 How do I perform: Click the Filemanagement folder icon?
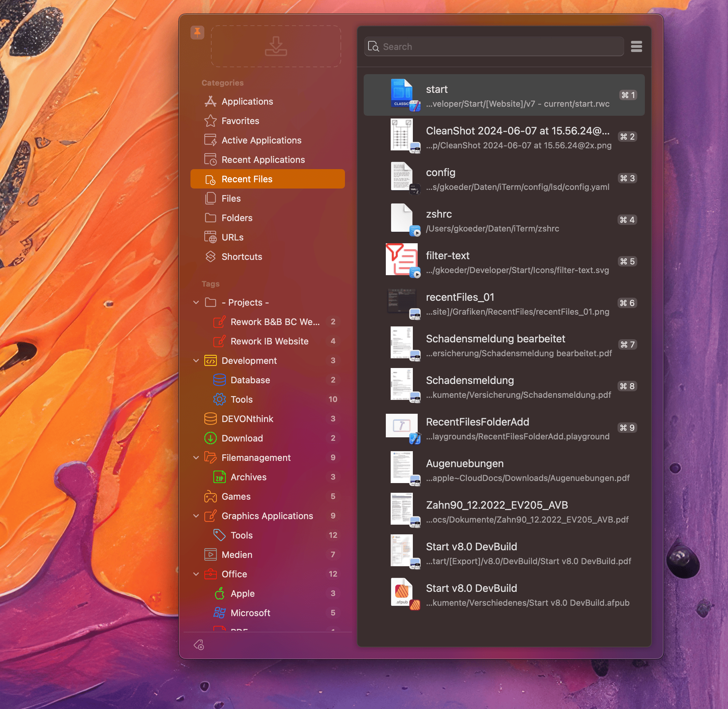pyautogui.click(x=210, y=457)
